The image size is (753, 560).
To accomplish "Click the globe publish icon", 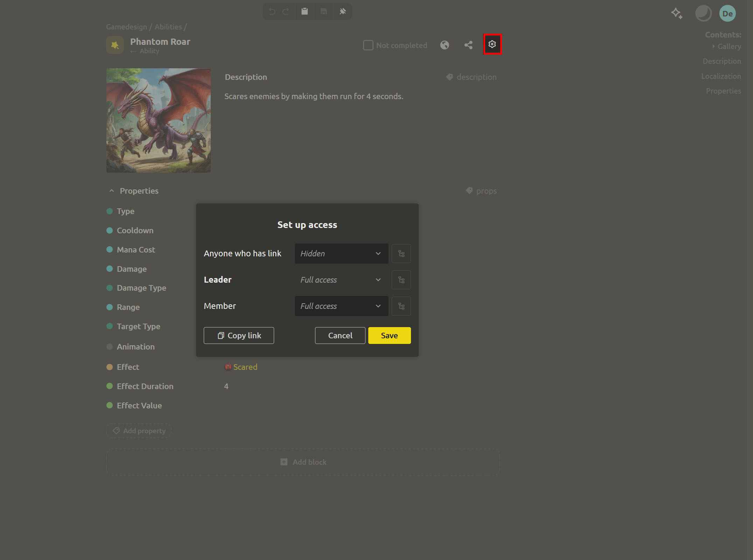I will click(x=445, y=45).
